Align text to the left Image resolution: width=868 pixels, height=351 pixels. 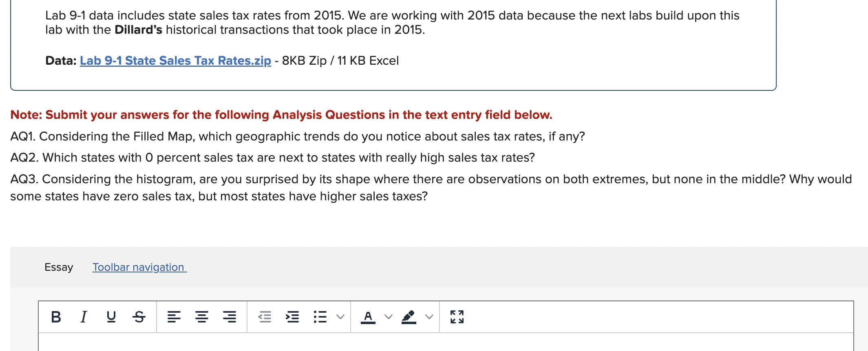pyautogui.click(x=174, y=317)
